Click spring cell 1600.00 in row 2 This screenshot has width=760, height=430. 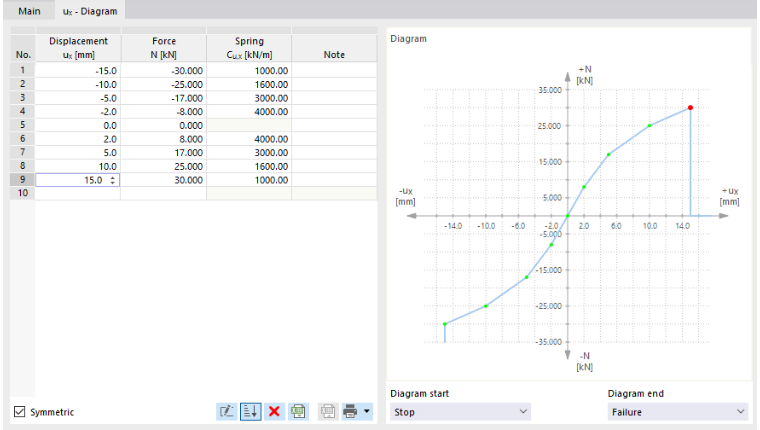coord(249,84)
